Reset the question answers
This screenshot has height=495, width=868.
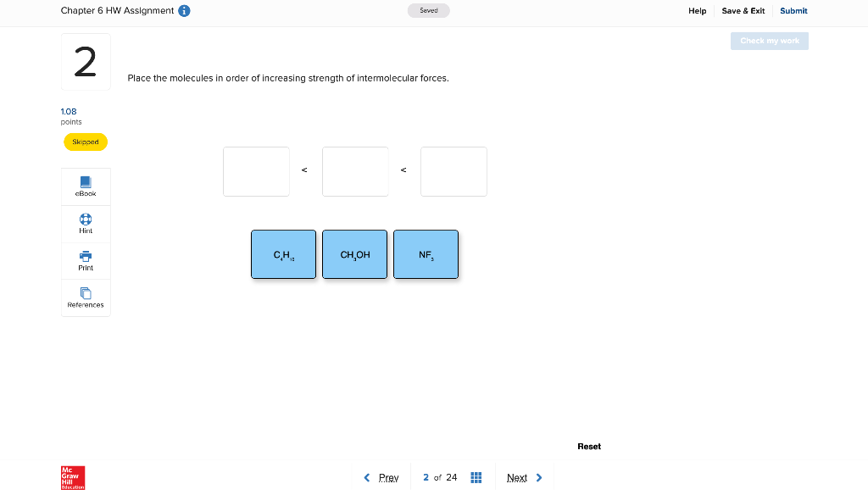588,446
